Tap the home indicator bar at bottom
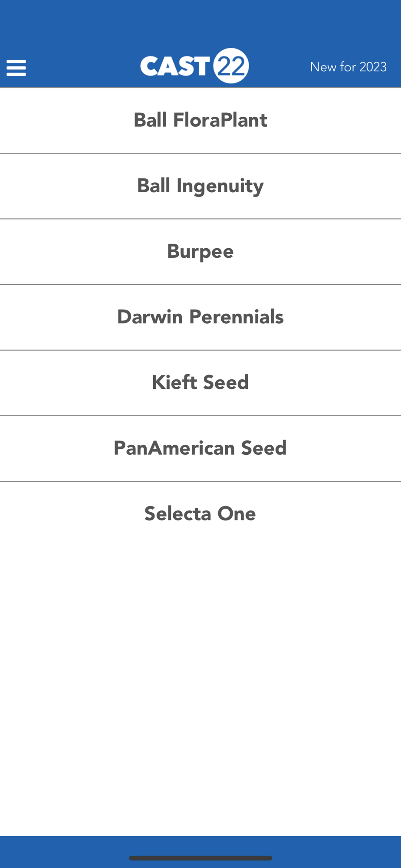401x868 pixels. pyautogui.click(x=200, y=858)
